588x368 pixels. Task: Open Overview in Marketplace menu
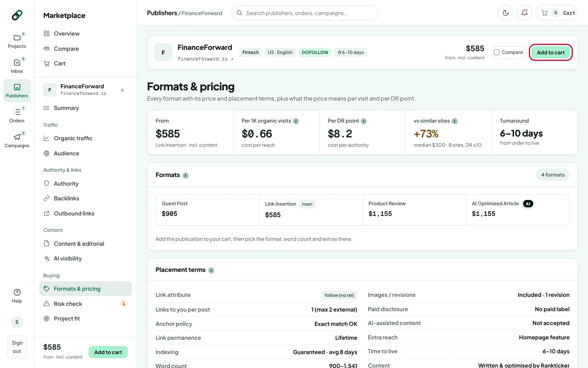point(85,34)
